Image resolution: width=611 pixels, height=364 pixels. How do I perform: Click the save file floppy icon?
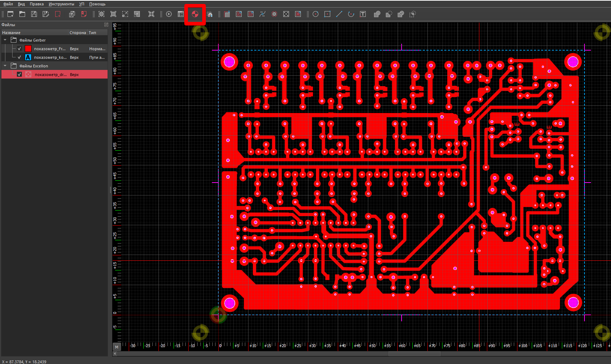[34, 14]
